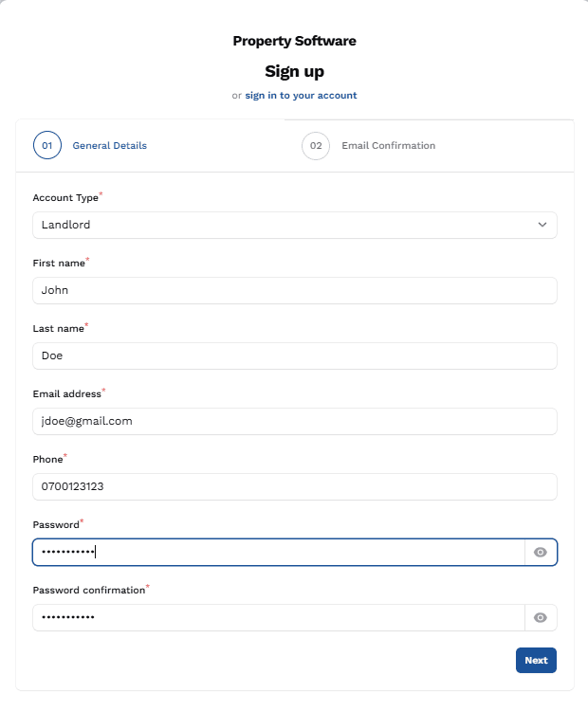Screen dimensions: 588x711
Task: Expand the Account Type chevron arrow
Action: coord(542,225)
